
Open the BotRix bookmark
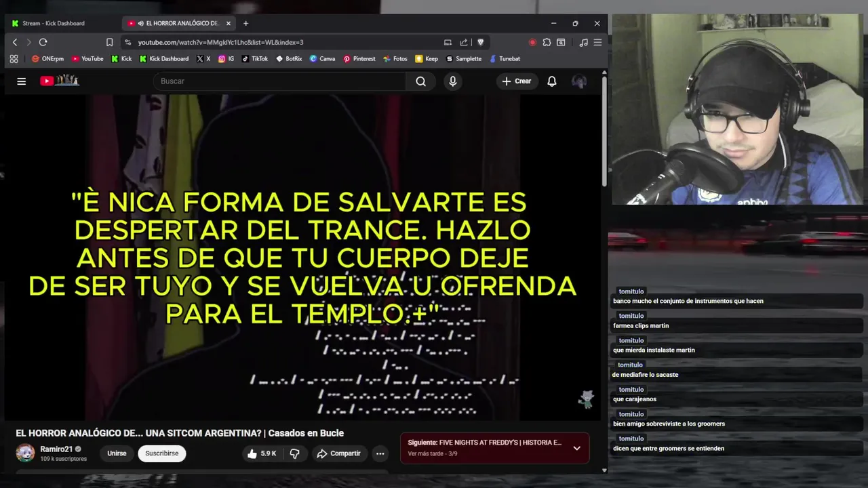288,59
